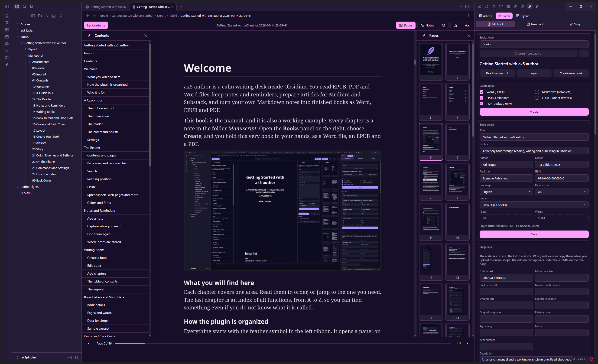Open the Layout Default (all books) dropdown
This screenshot has height=364, width=598.
[x=534, y=205]
